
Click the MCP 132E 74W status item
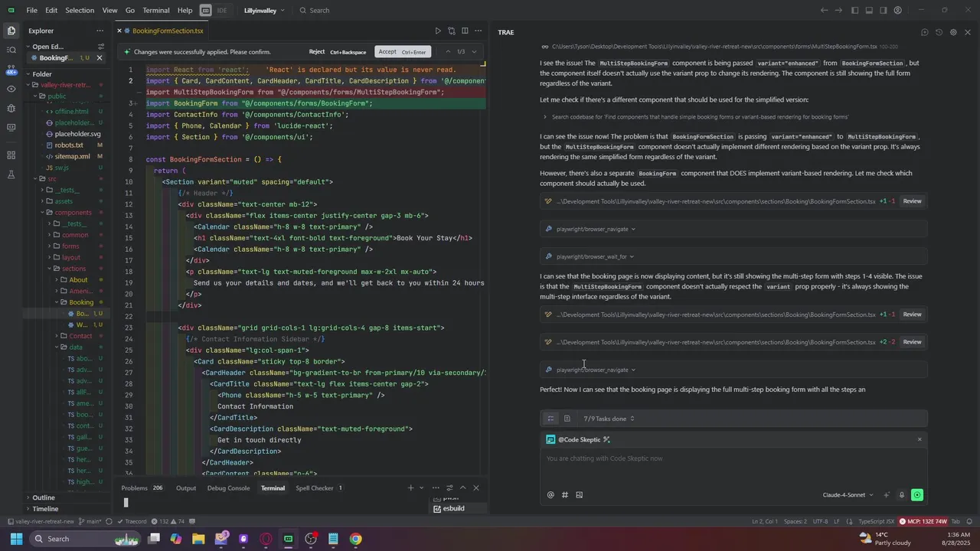point(923,521)
